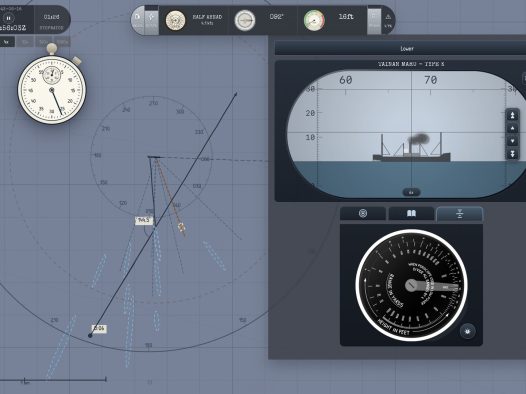Click the Lower periscope button
Screen dimensions: 526x394
click(407, 49)
